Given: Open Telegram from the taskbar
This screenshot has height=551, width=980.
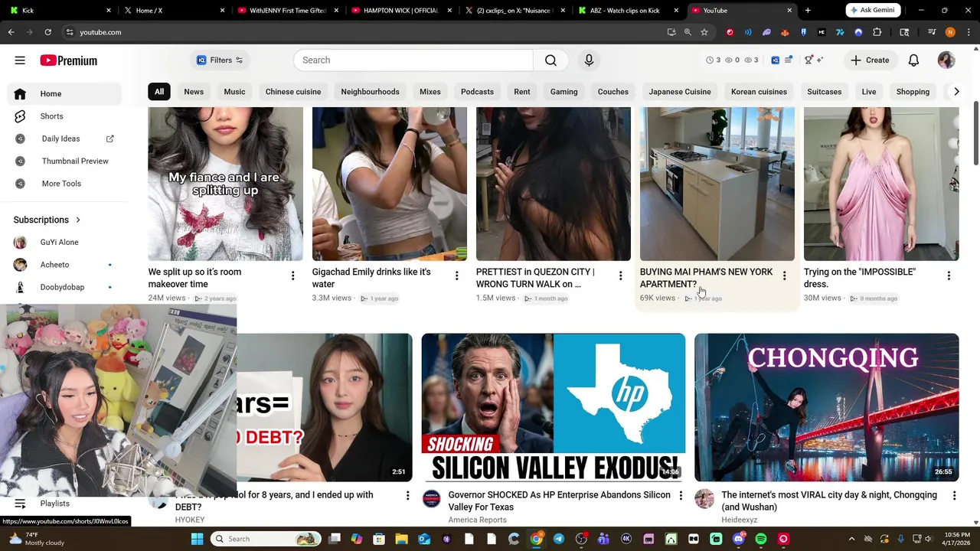Looking at the screenshot, I should click(559, 539).
